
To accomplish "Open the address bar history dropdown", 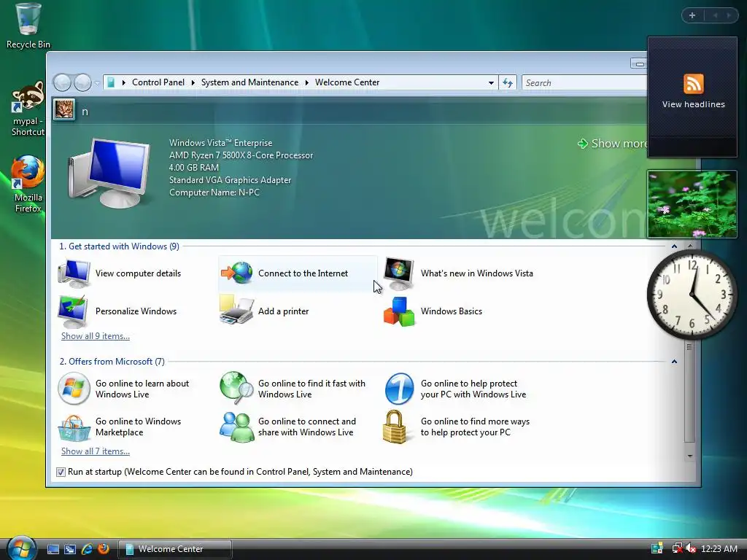I will [491, 83].
